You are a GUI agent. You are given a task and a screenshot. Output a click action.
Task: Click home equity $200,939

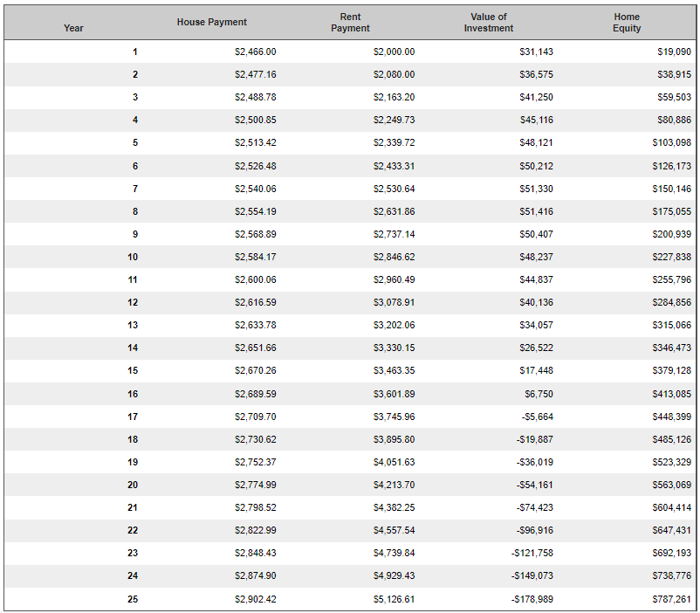[671, 235]
